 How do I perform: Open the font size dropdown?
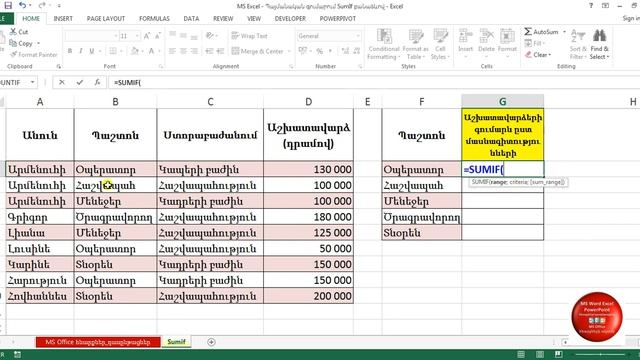tap(137, 36)
